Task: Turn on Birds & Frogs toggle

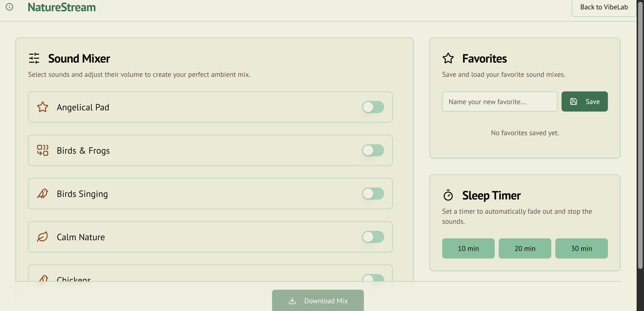Action: pyautogui.click(x=373, y=150)
